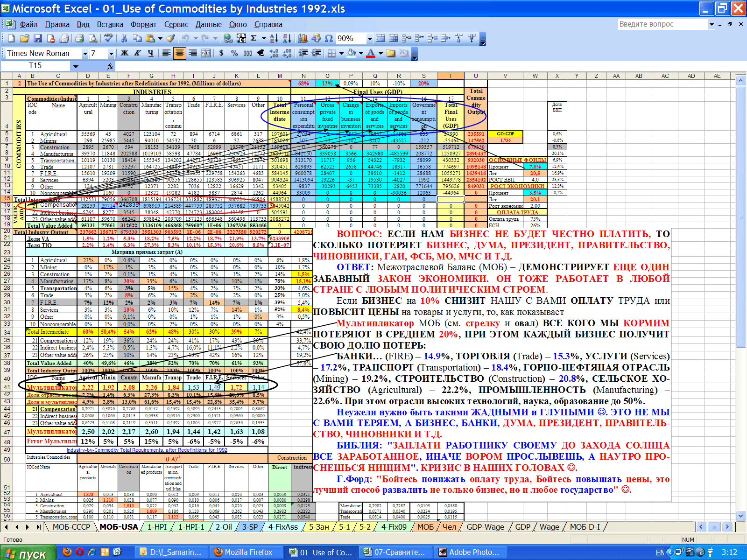The width and height of the screenshot is (747, 560).
Task: Toggle italic formatting (К button)
Action: [138, 53]
